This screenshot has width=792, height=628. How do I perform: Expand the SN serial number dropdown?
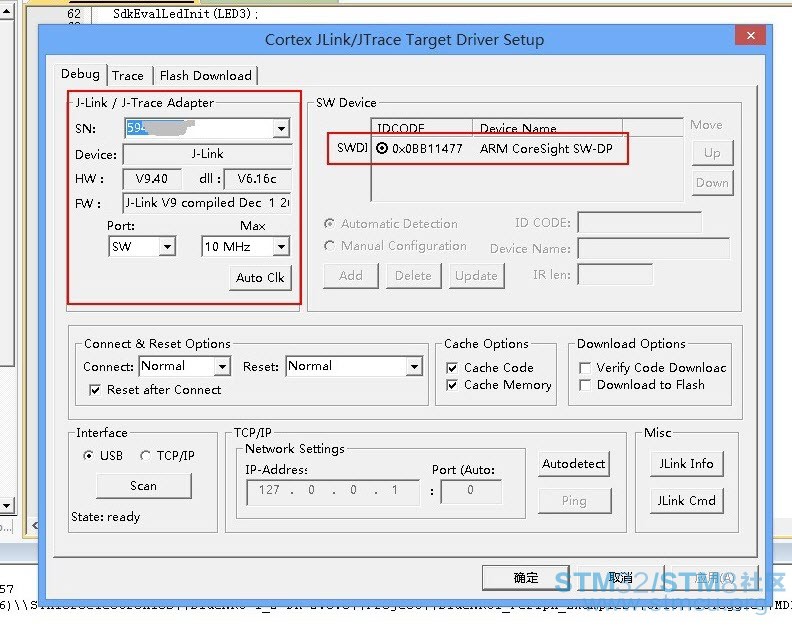[281, 128]
